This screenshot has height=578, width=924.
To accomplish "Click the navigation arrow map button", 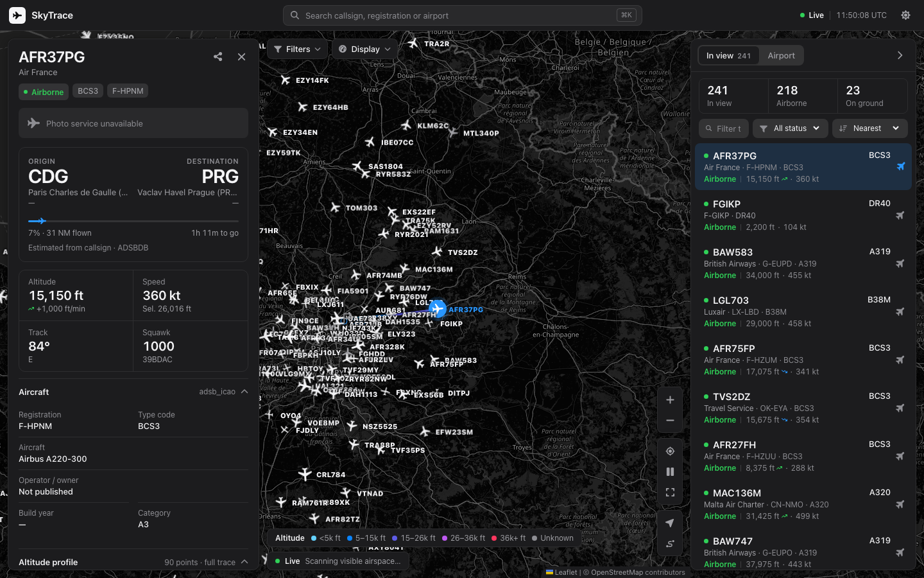I will coord(670,523).
